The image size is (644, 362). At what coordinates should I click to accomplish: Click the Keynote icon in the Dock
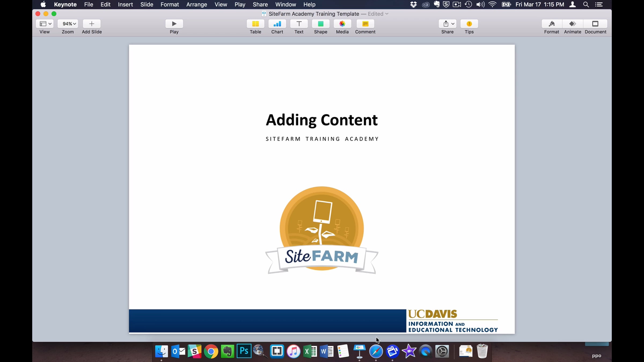[x=360, y=351]
